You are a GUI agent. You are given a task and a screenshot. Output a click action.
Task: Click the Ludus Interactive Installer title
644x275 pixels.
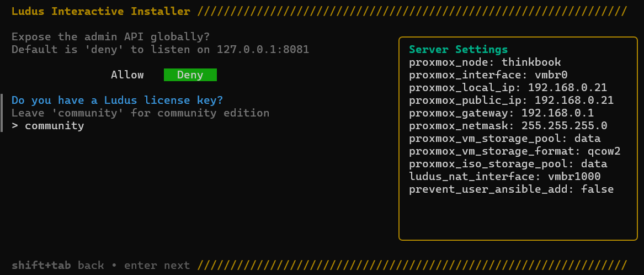coord(100,12)
